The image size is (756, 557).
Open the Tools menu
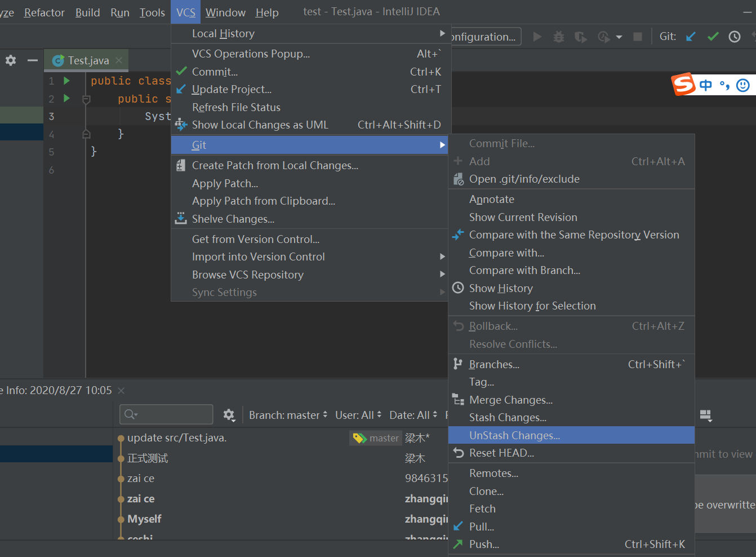[x=152, y=12]
